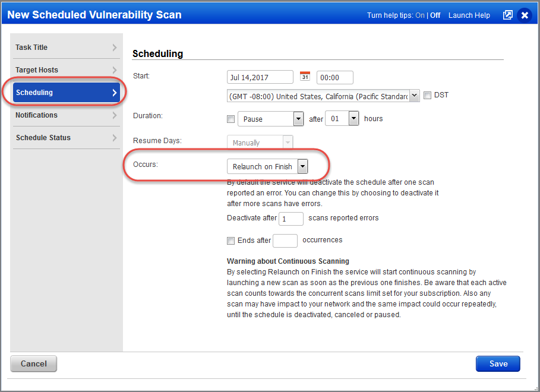Turn help tips Off
The image size is (540, 392).
pyautogui.click(x=435, y=15)
